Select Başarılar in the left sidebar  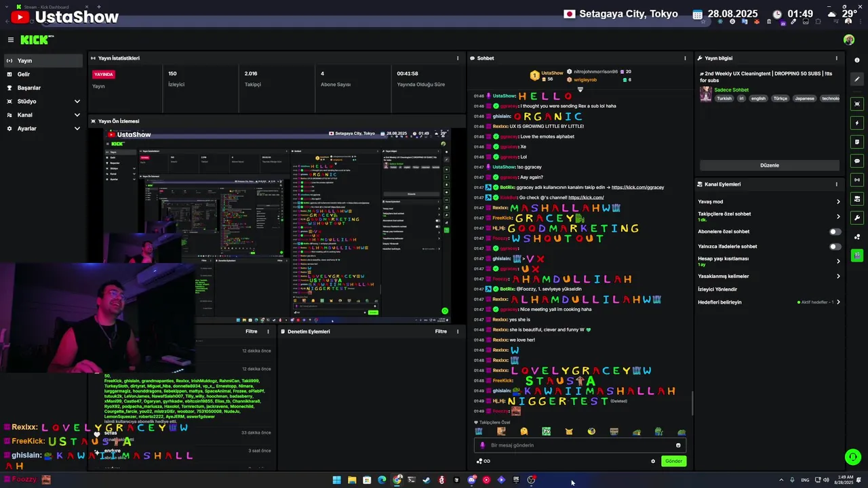(43, 88)
